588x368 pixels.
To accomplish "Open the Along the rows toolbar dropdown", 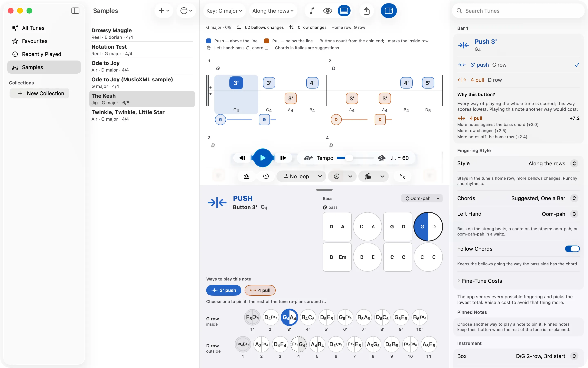I will pos(273,11).
